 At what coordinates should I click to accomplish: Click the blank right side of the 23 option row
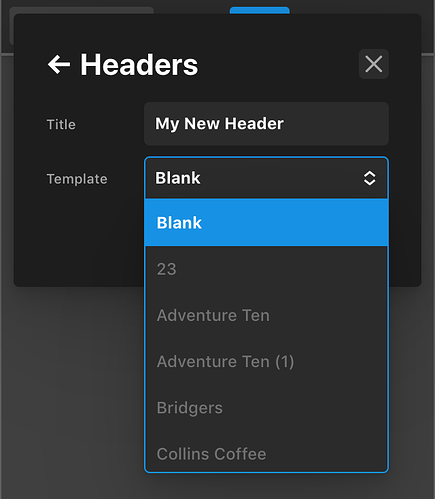283,269
